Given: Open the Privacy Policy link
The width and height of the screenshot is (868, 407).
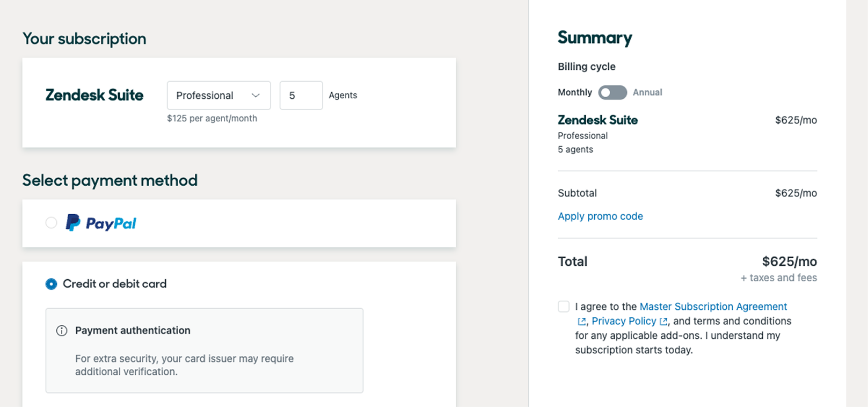Looking at the screenshot, I should coord(624,321).
